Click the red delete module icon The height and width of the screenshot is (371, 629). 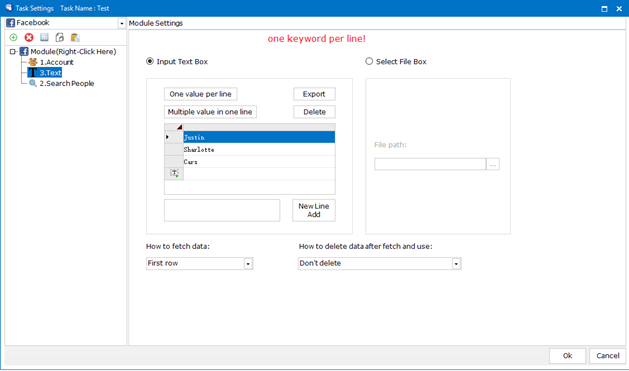pyautogui.click(x=29, y=37)
